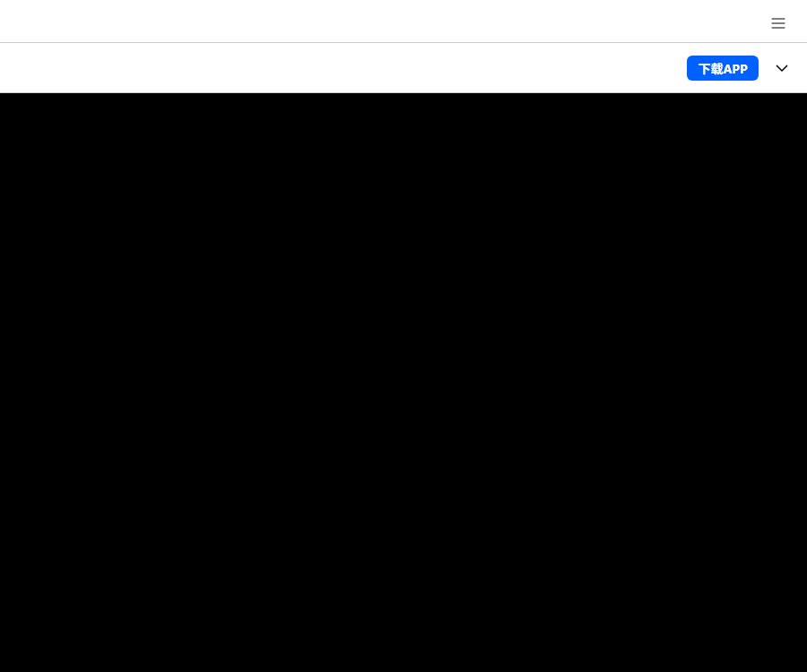Click the black video area
Screen dimensions: 807x672
pos(403,383)
